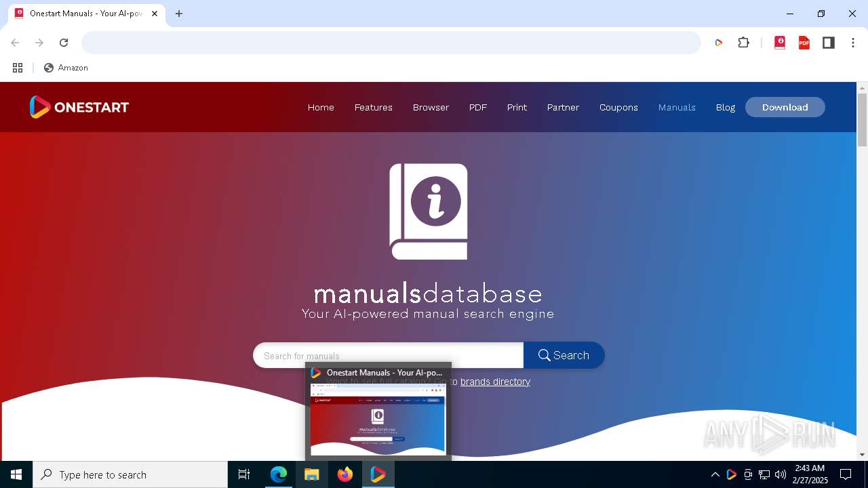
Task: Launch Firefox from the taskbar
Action: (345, 474)
